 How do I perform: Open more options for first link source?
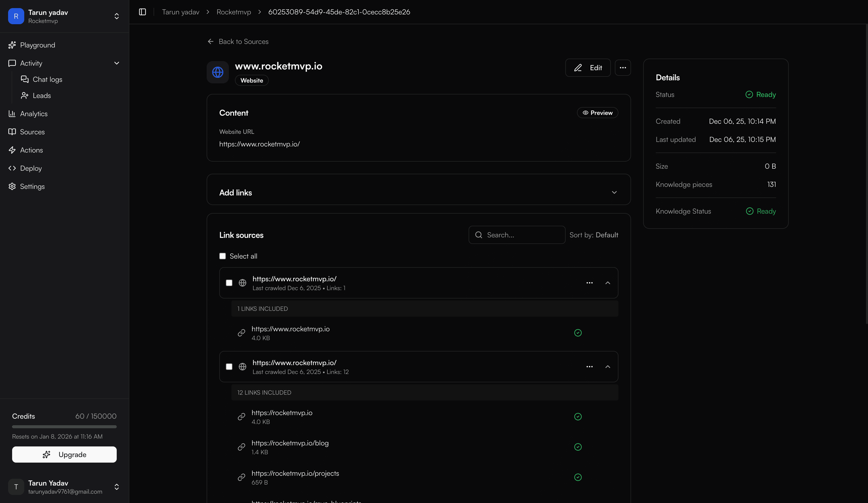point(589,283)
